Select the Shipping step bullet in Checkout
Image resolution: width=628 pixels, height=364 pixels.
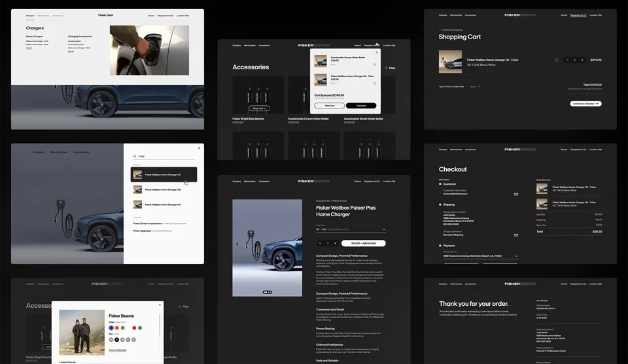click(440, 205)
